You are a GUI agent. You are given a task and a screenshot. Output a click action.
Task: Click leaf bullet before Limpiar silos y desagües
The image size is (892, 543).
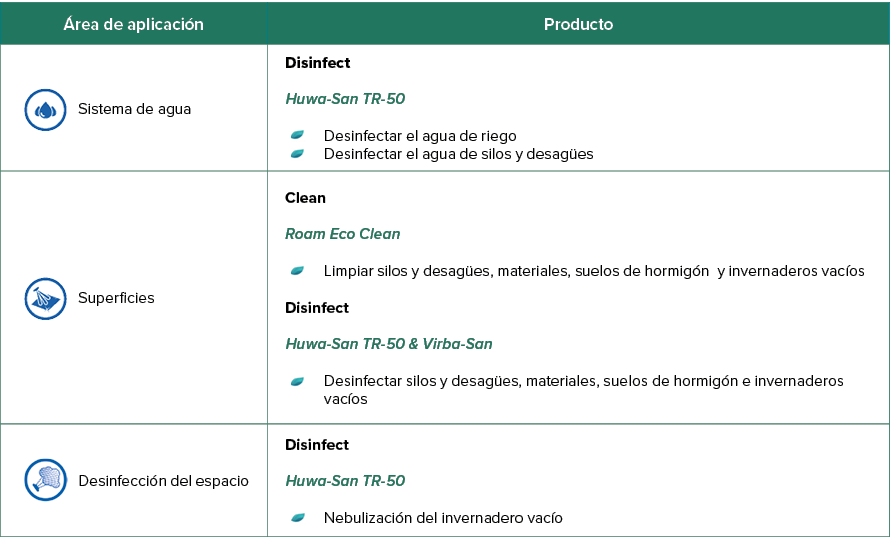[x=298, y=271]
